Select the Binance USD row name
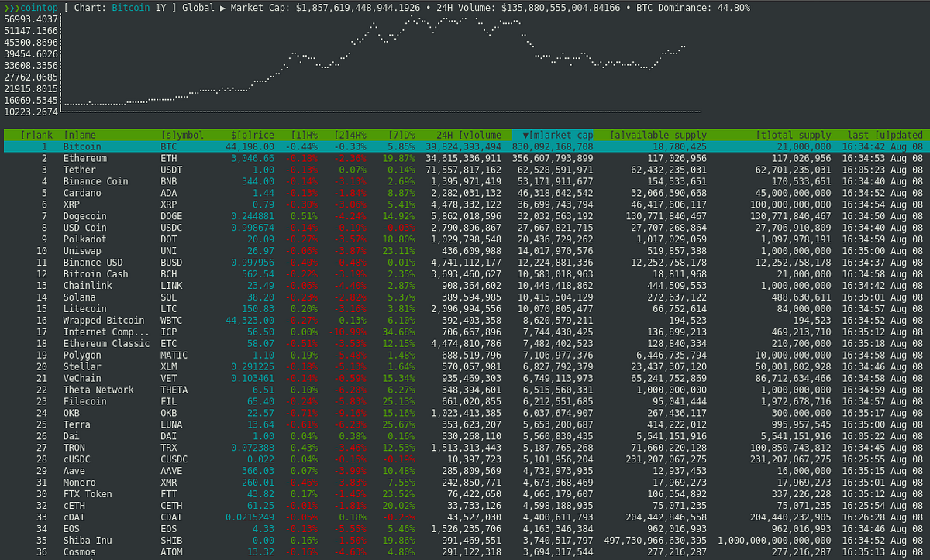 point(93,263)
